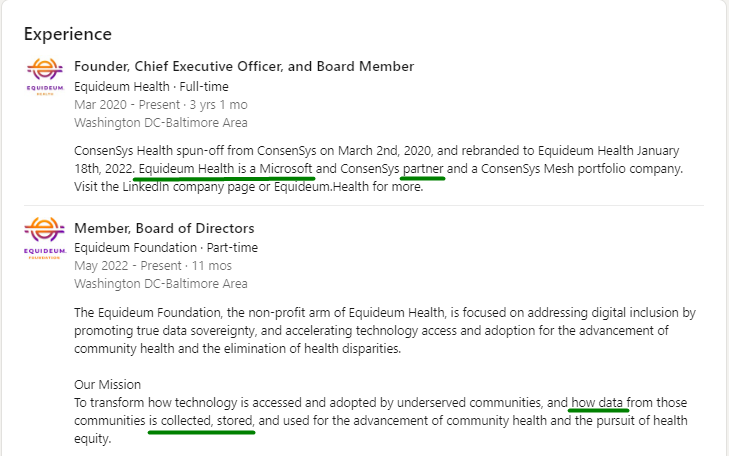
Task: Open the Member, Board of Directors title
Action: (x=164, y=228)
